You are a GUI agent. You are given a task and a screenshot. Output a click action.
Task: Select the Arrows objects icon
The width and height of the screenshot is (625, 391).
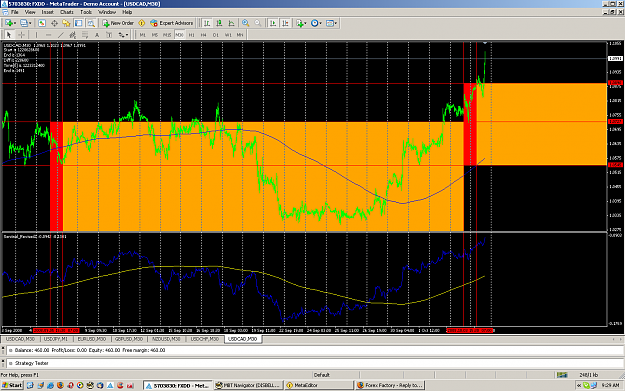coord(121,35)
